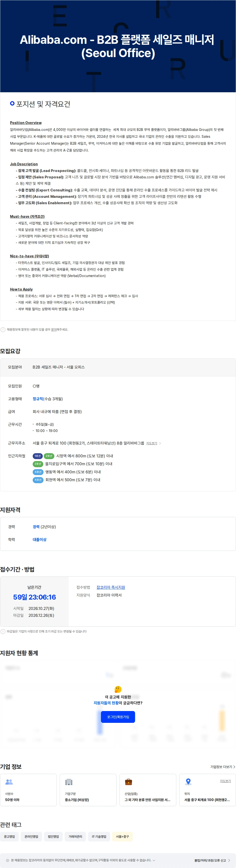
Task: Select the IT·기술영업 tag
Action: [x=99, y=837]
